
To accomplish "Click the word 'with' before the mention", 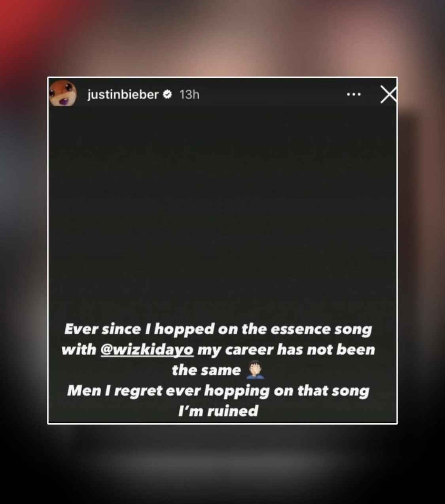I will (x=79, y=350).
